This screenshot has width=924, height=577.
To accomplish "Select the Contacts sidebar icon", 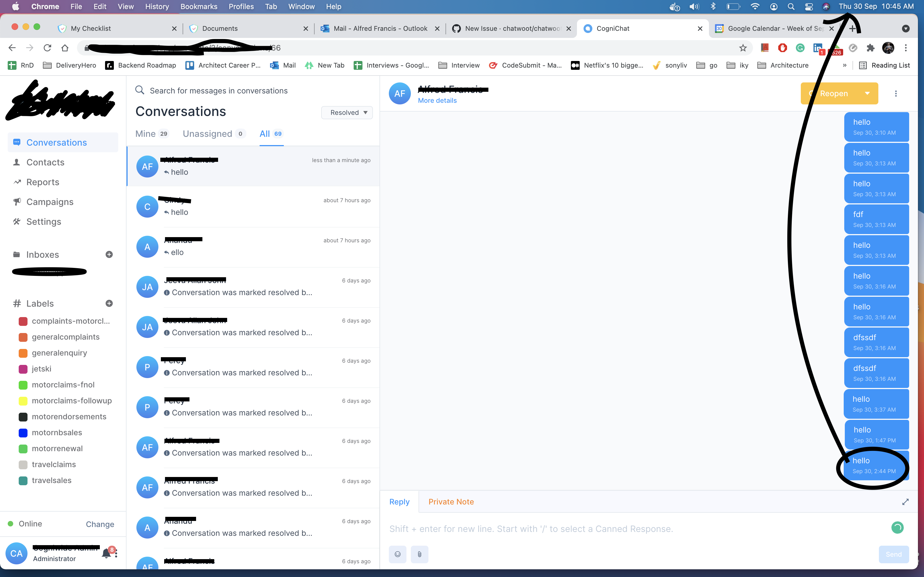I will pyautogui.click(x=16, y=162).
